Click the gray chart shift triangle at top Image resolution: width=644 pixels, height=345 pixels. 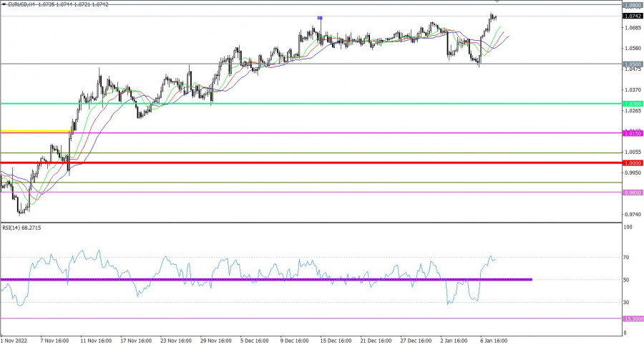[497, 1]
